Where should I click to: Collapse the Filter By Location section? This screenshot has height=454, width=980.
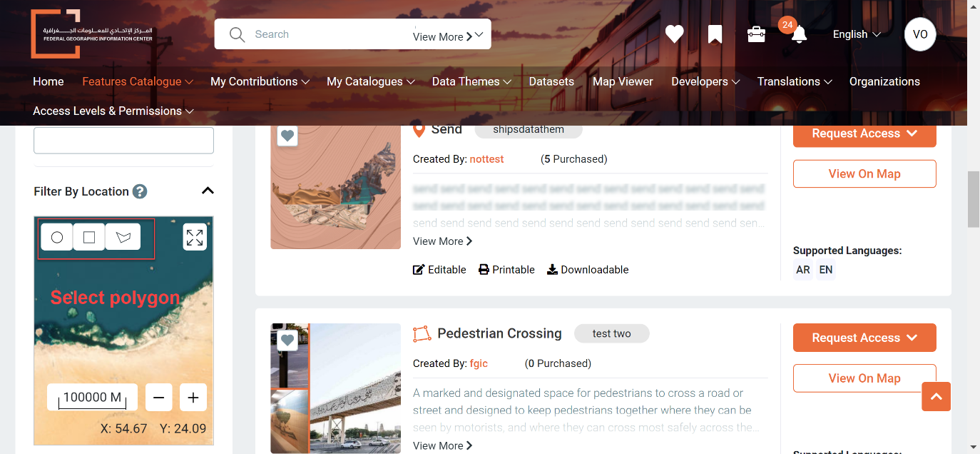[x=208, y=191]
